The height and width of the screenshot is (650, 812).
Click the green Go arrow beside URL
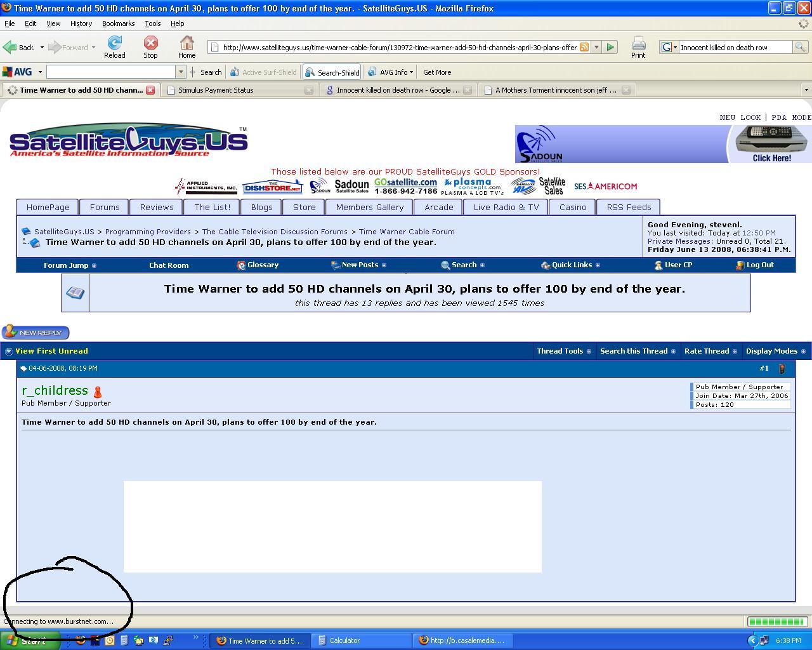(610, 47)
